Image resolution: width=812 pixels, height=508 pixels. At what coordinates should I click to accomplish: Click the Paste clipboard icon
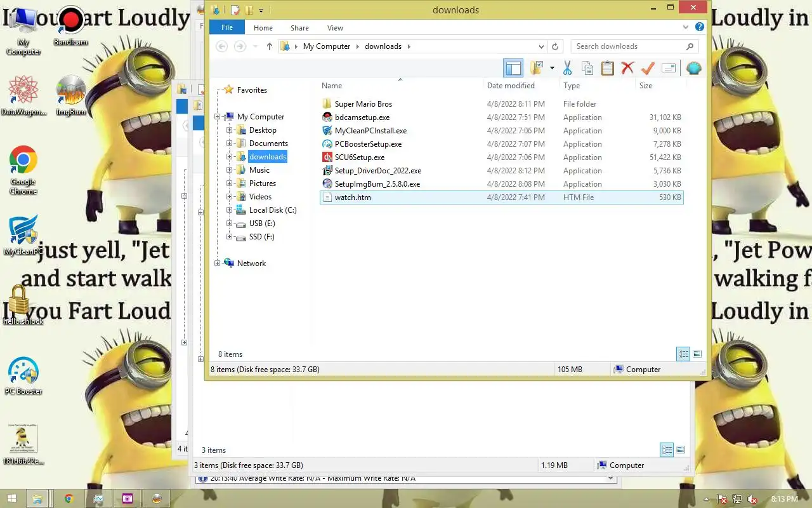608,68
